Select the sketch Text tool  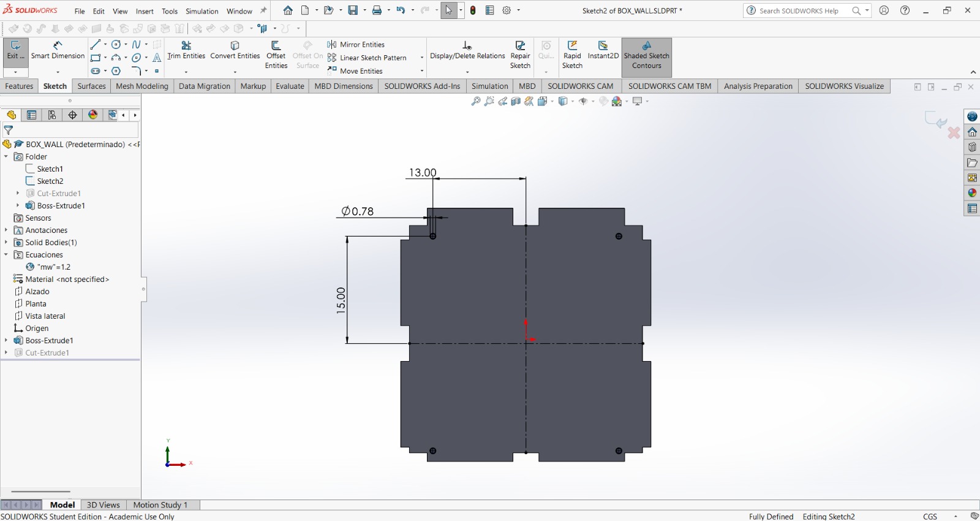(x=157, y=58)
